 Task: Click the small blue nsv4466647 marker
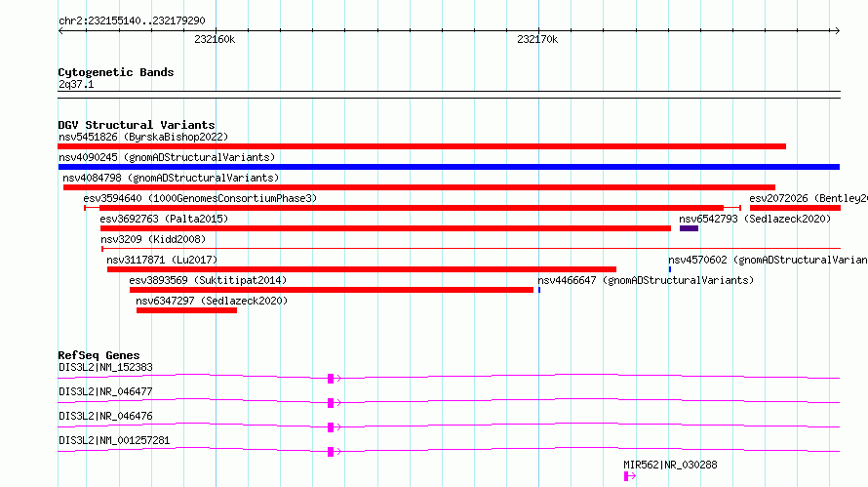tap(539, 290)
